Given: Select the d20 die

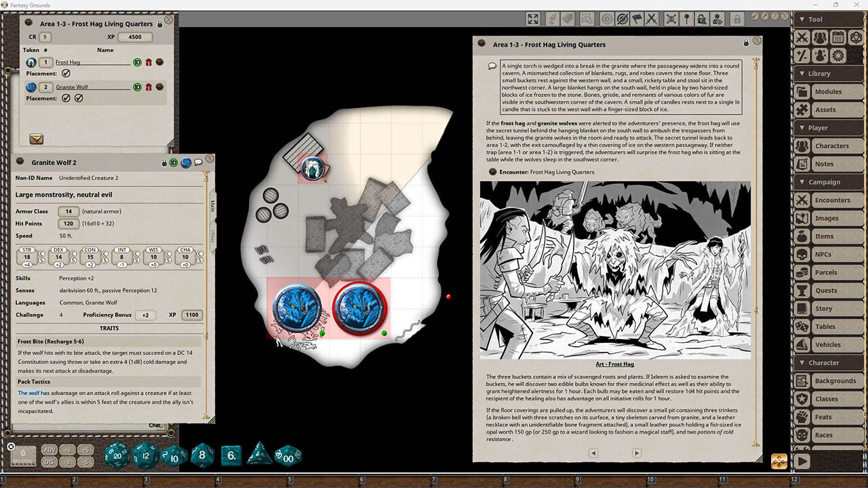Looking at the screenshot, I should pos(117,455).
